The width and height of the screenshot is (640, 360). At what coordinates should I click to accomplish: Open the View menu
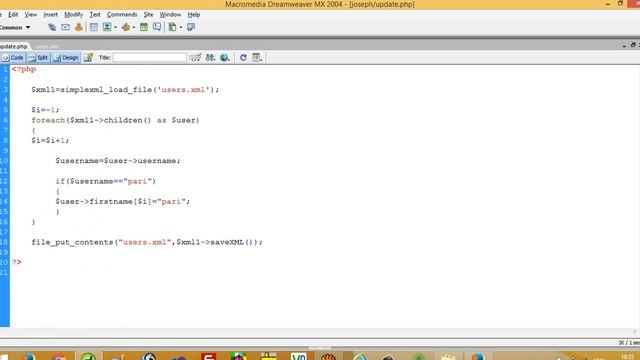31,14
